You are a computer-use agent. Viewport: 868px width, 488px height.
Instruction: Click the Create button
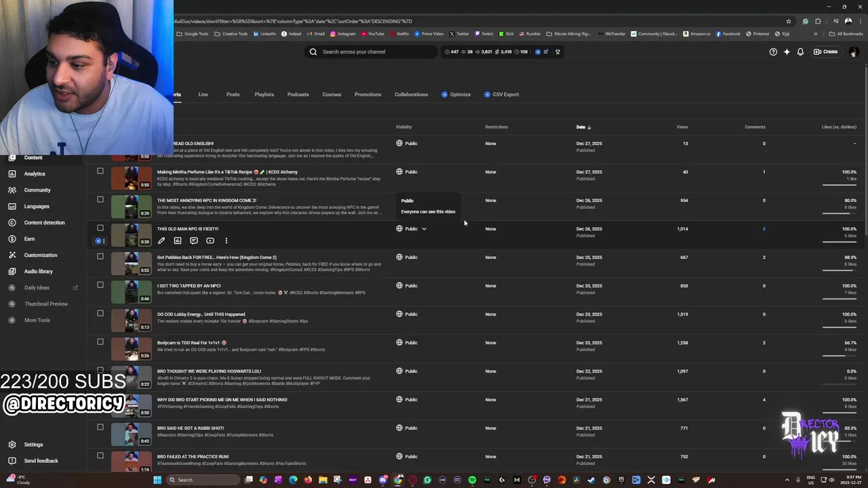(x=826, y=52)
